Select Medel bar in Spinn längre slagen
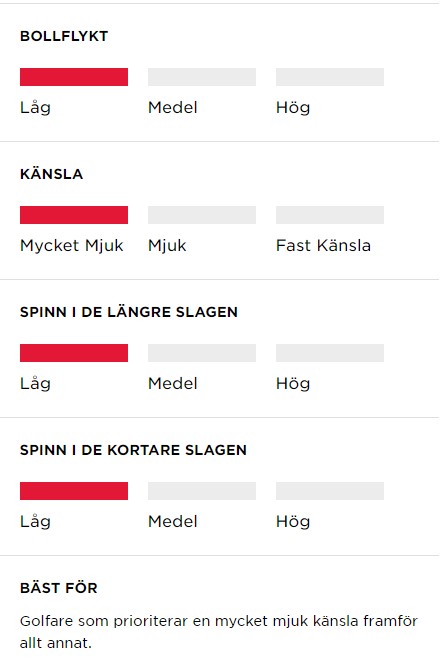 pos(202,353)
